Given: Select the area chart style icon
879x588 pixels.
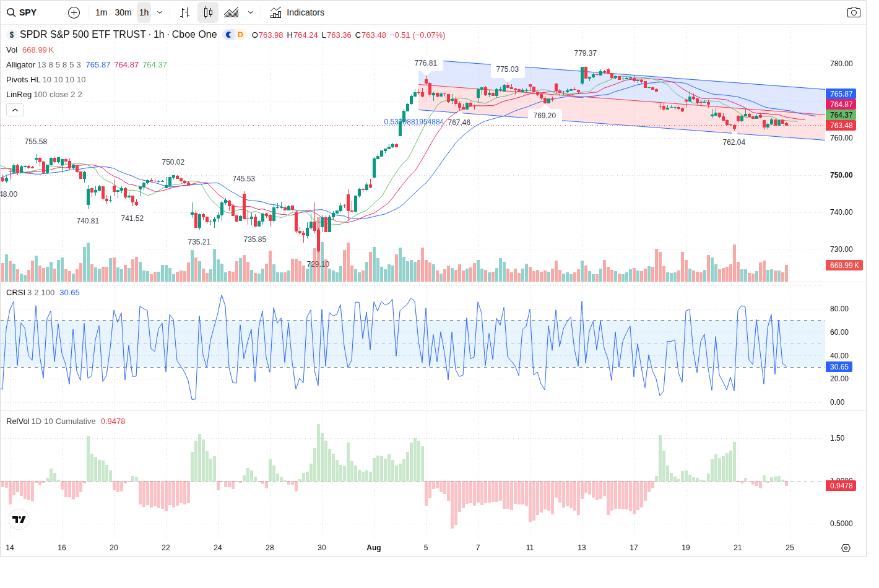Looking at the screenshot, I should point(232,12).
